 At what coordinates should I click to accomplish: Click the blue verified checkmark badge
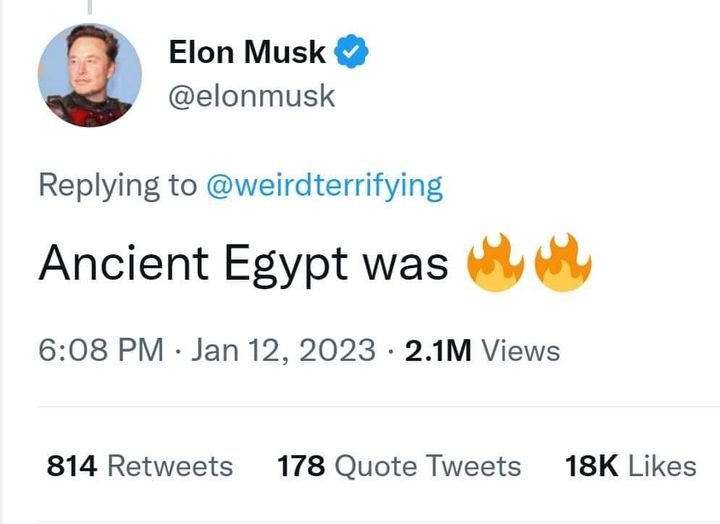click(353, 51)
